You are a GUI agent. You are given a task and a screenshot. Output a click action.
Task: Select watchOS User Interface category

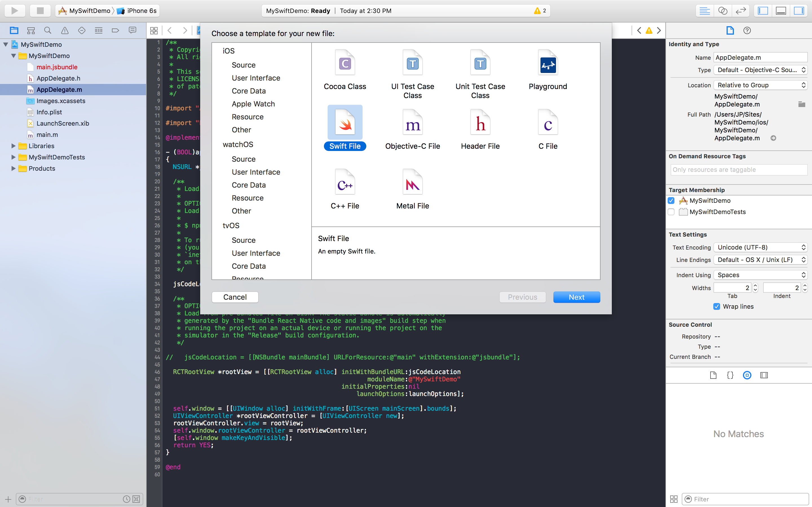[256, 172]
